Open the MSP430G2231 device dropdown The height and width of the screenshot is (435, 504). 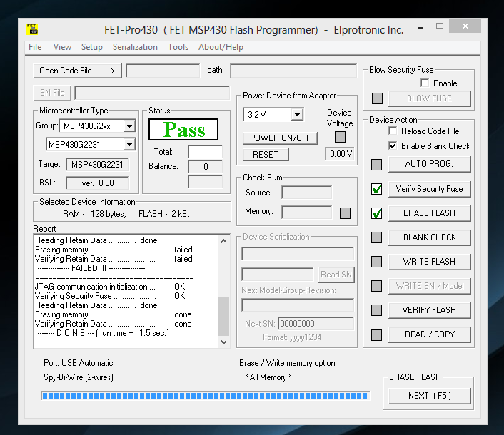(129, 145)
